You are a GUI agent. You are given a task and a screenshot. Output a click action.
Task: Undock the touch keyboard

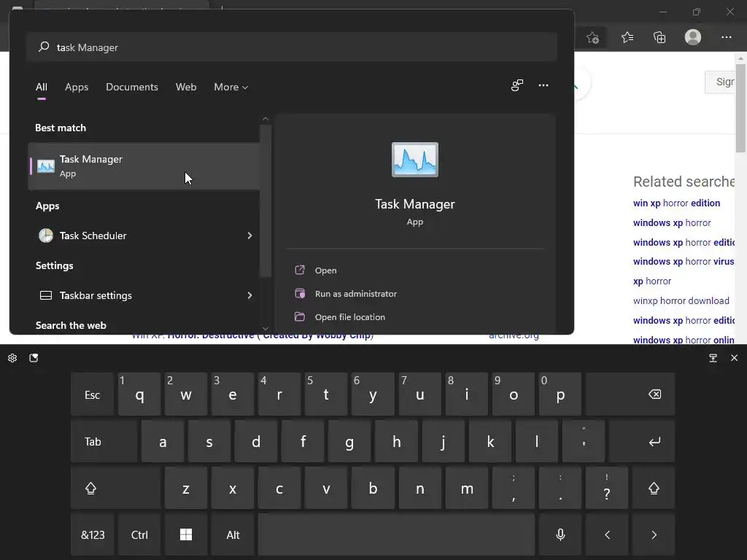[713, 358]
